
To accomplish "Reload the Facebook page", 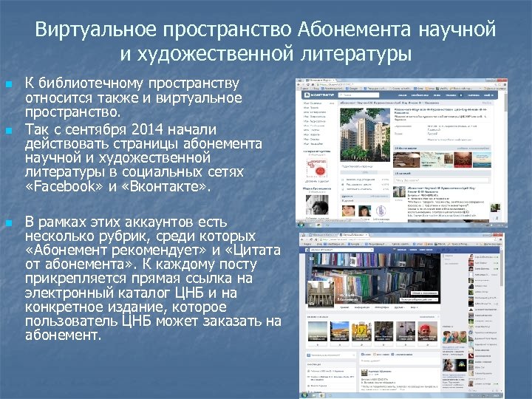I will (x=311, y=239).
